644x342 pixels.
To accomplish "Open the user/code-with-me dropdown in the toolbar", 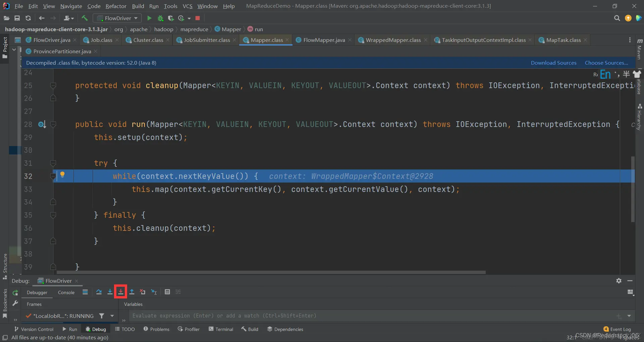I will click(x=69, y=18).
